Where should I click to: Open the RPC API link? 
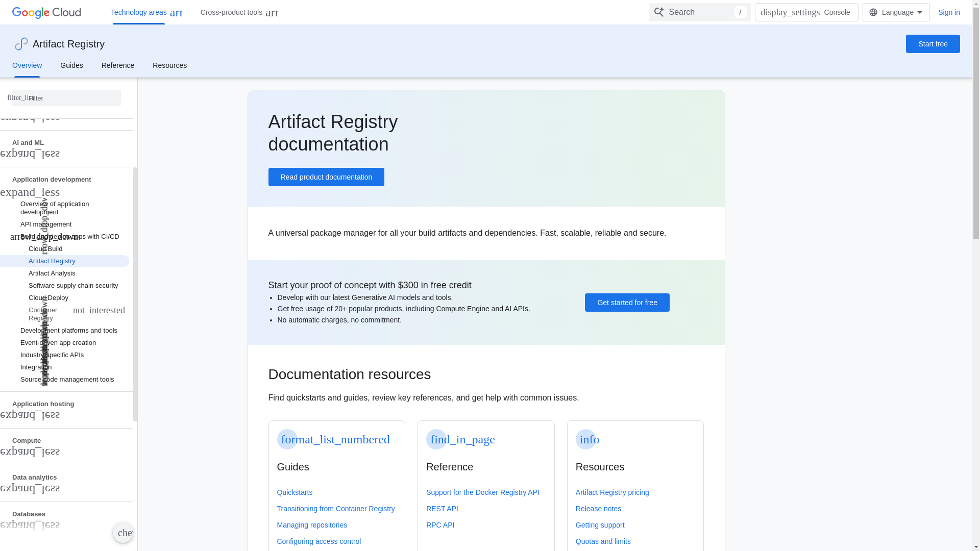pos(440,525)
